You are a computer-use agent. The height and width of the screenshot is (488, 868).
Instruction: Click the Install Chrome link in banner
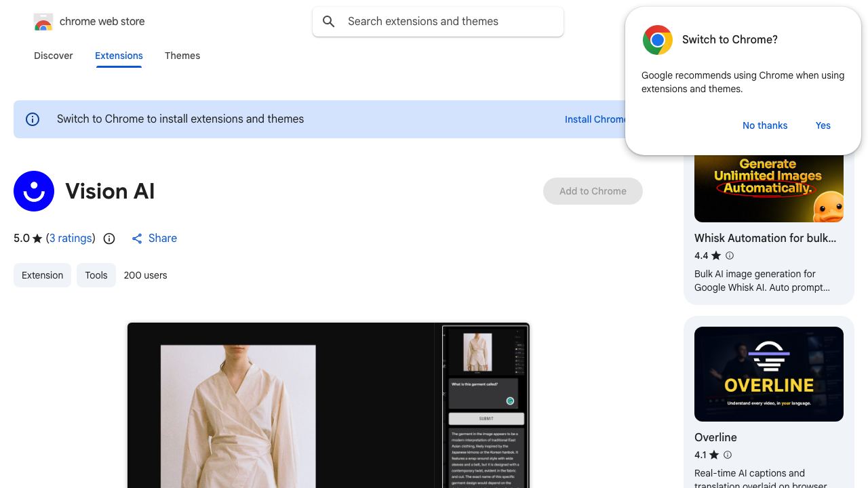coord(595,119)
